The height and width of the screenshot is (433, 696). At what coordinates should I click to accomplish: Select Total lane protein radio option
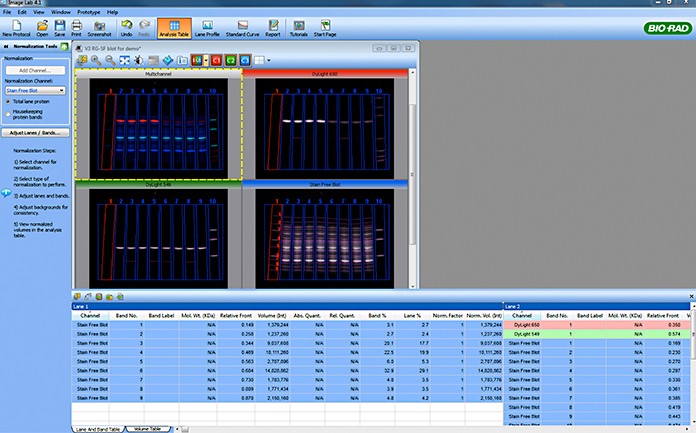(9, 101)
